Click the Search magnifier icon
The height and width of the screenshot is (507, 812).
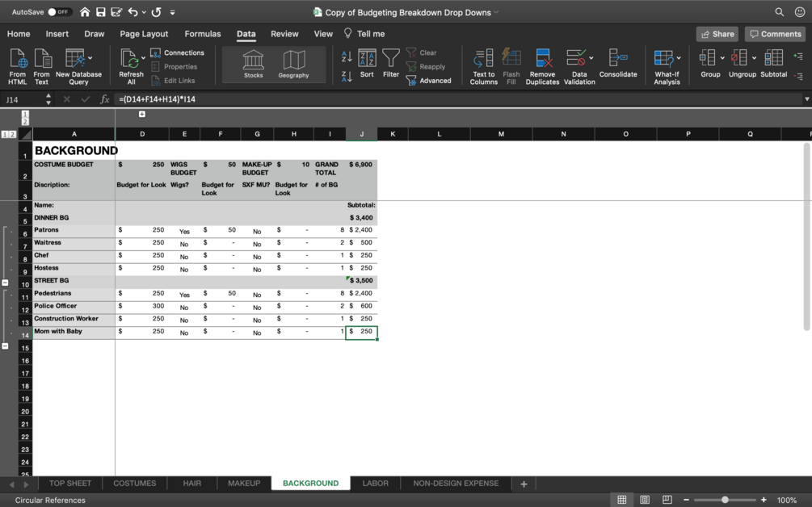tap(779, 12)
